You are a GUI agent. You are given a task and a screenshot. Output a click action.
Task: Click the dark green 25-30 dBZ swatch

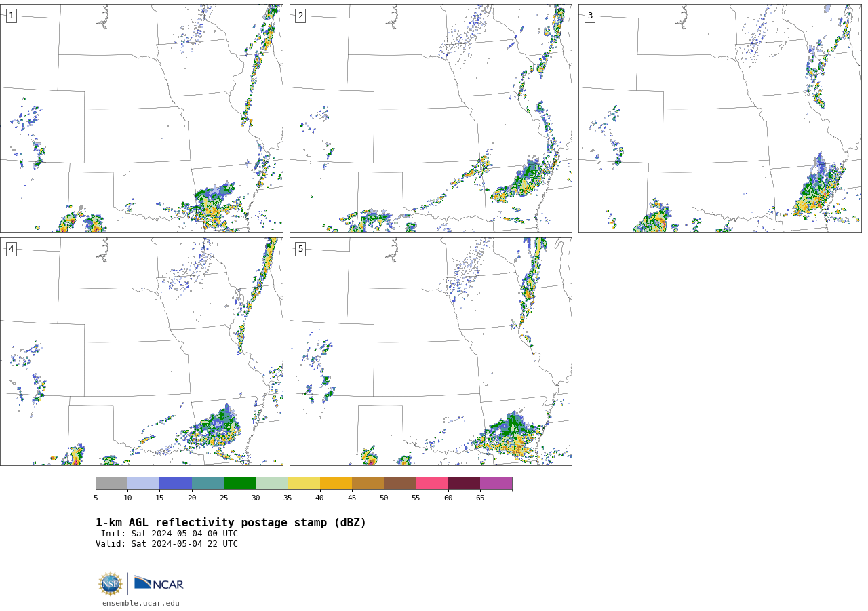coord(239,483)
